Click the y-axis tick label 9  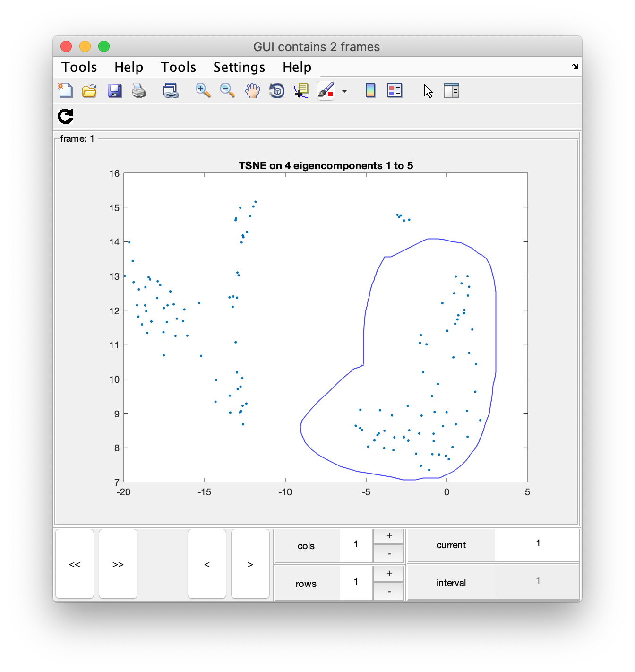(117, 414)
